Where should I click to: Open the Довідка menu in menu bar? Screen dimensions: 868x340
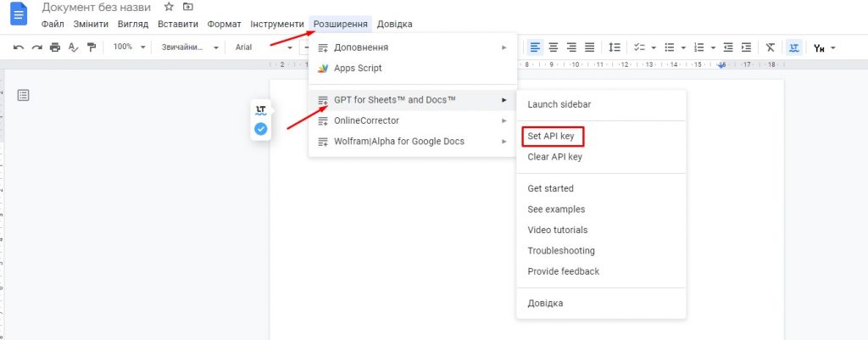(395, 25)
